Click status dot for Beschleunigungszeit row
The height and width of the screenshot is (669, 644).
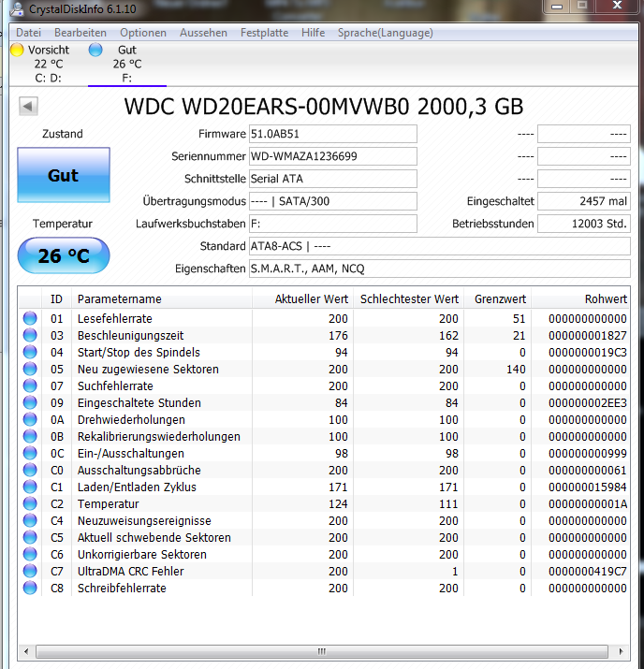(30, 335)
